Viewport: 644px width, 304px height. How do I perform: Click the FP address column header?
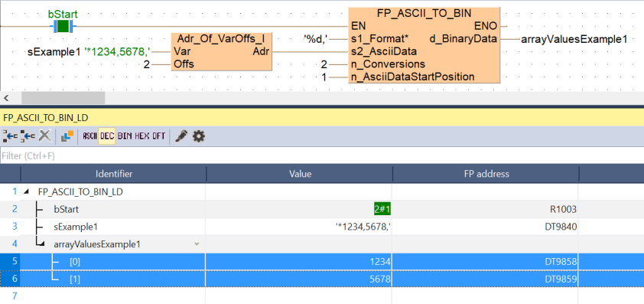[x=486, y=174]
